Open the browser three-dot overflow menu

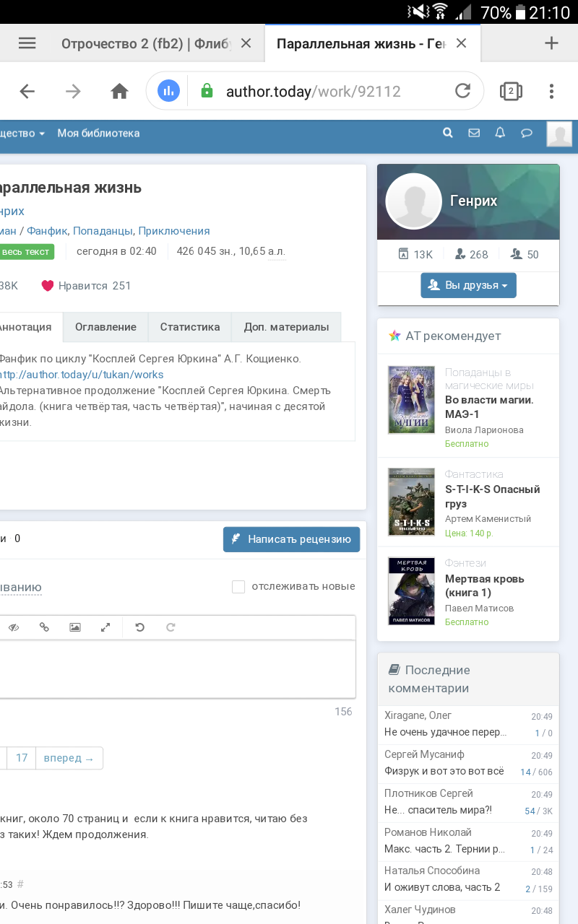(x=551, y=91)
